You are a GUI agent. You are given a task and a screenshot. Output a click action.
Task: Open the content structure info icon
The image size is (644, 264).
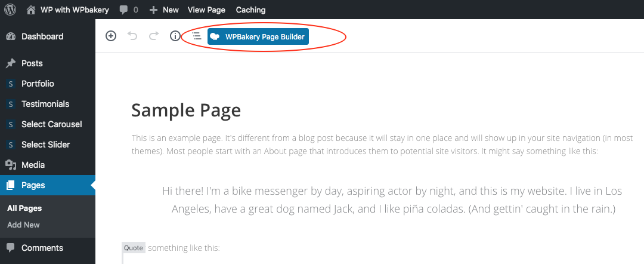click(175, 36)
